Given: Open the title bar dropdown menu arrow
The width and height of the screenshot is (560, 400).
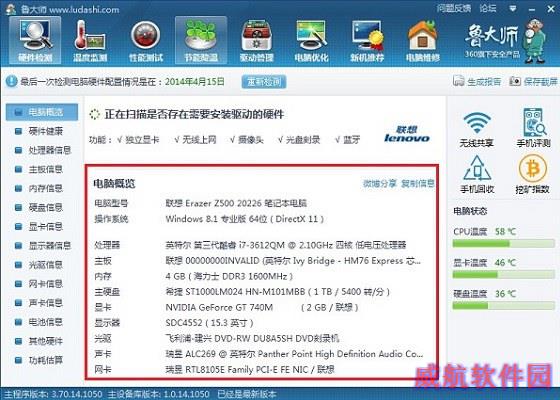Looking at the screenshot, I should pos(512,8).
